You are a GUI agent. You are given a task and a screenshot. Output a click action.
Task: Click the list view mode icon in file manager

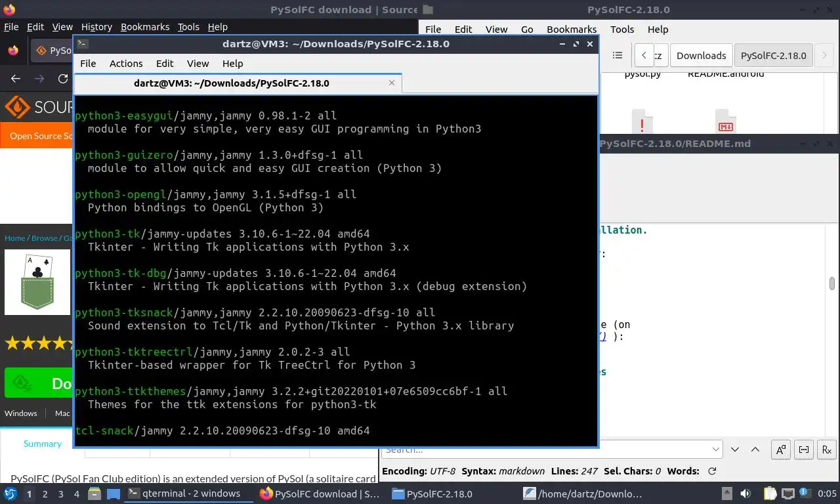[x=617, y=56]
